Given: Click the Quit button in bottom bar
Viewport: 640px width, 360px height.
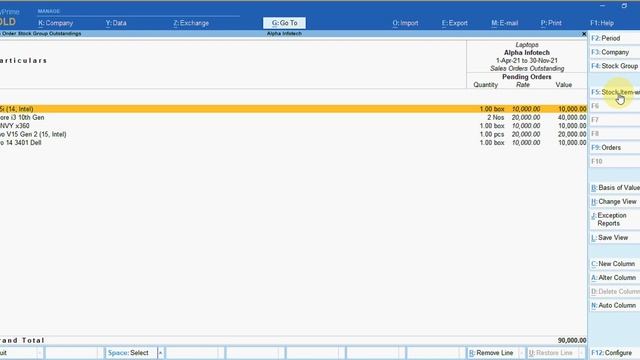Looking at the screenshot, I should 18,353.
